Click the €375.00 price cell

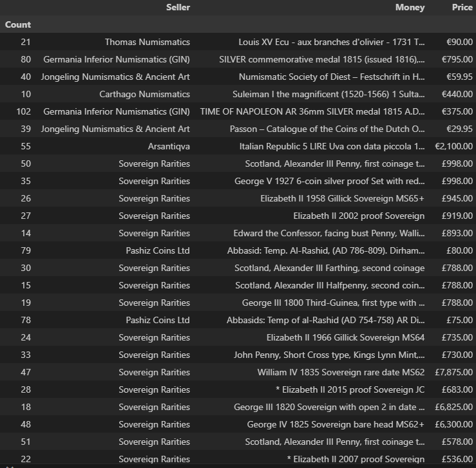pos(457,111)
